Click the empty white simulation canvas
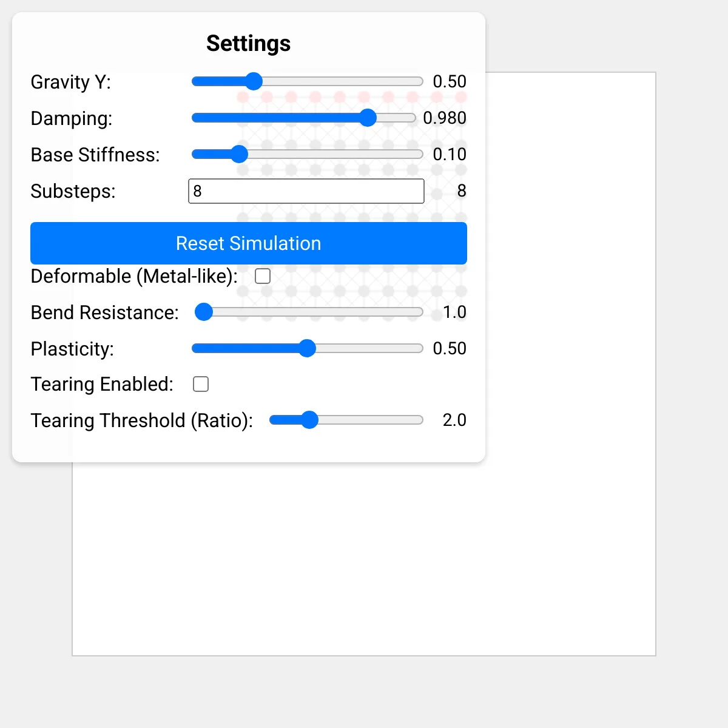This screenshot has height=728, width=728. (364, 558)
